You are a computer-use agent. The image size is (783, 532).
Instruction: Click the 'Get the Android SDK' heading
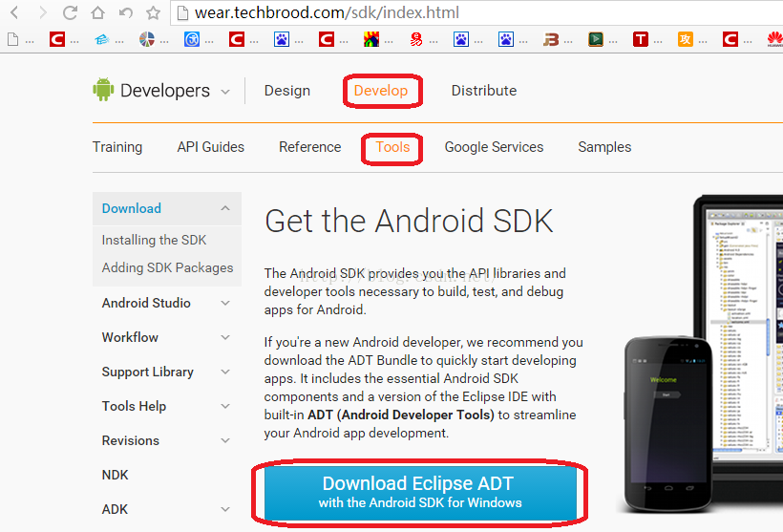409,221
